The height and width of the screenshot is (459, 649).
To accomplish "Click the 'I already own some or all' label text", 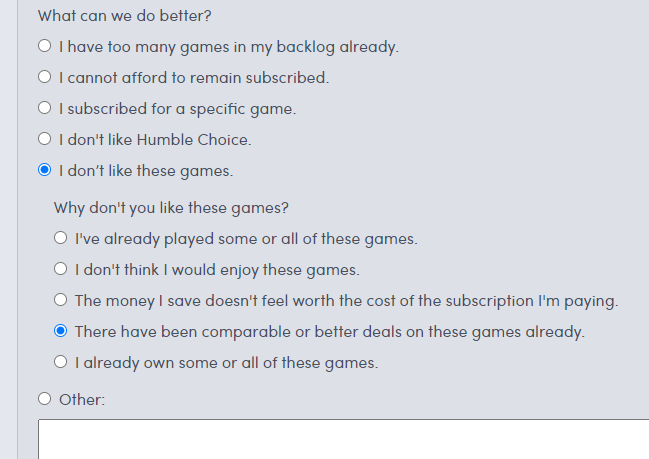I will pyautogui.click(x=226, y=363).
